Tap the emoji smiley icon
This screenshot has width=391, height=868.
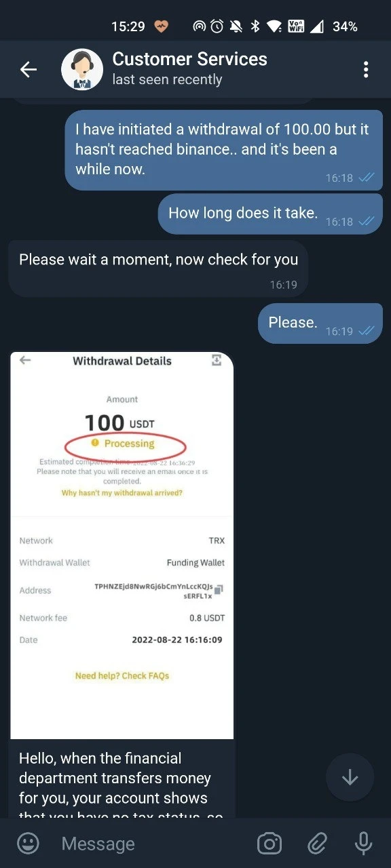click(x=28, y=844)
